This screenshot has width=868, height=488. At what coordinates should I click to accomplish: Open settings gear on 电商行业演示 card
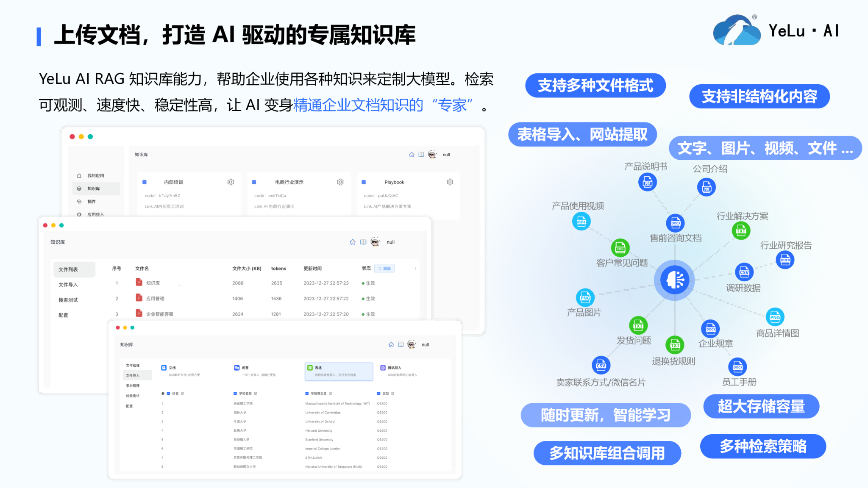(x=340, y=182)
